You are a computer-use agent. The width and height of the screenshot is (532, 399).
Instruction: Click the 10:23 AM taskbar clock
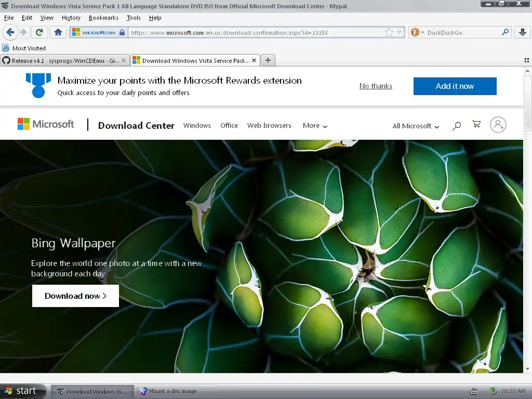coord(513,391)
